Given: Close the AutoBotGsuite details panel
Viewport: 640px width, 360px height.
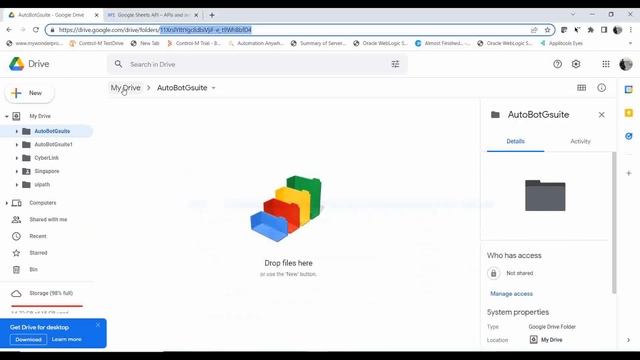Looking at the screenshot, I should [601, 115].
